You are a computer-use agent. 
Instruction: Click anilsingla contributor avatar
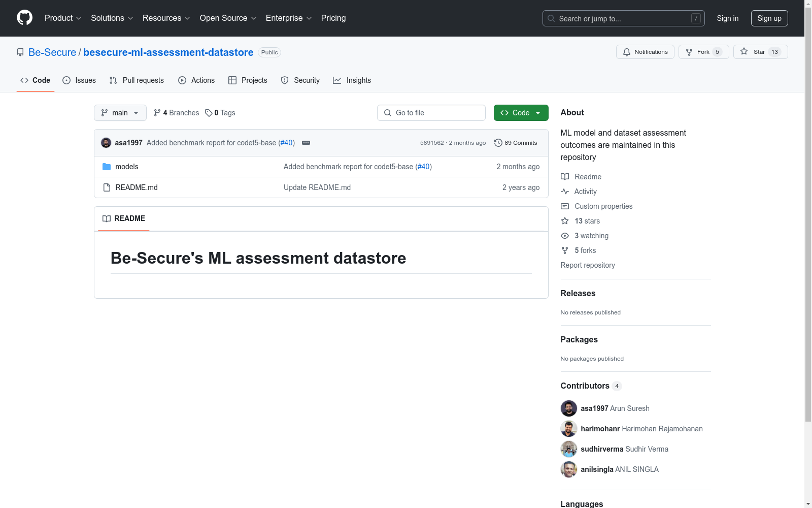(569, 469)
